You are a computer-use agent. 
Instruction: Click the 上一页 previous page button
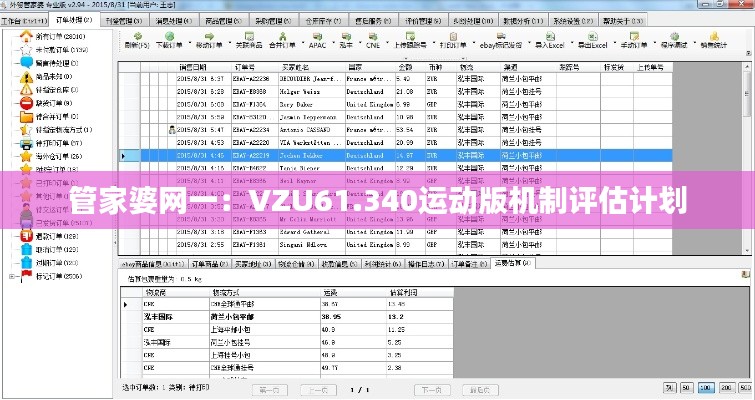318,389
